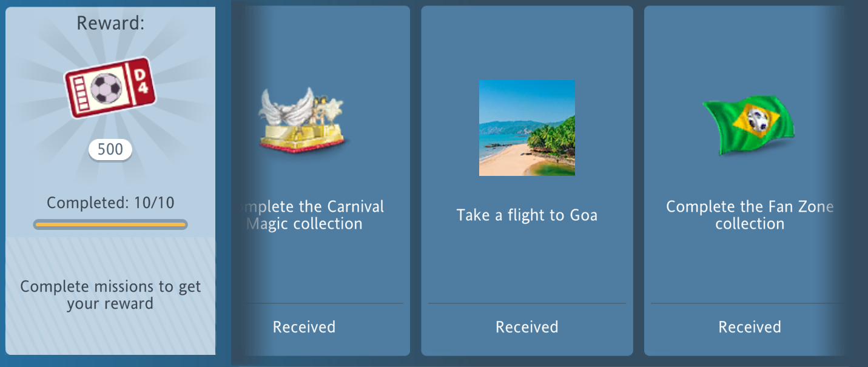Click the soccer ball on the ticket

[x=106, y=89]
